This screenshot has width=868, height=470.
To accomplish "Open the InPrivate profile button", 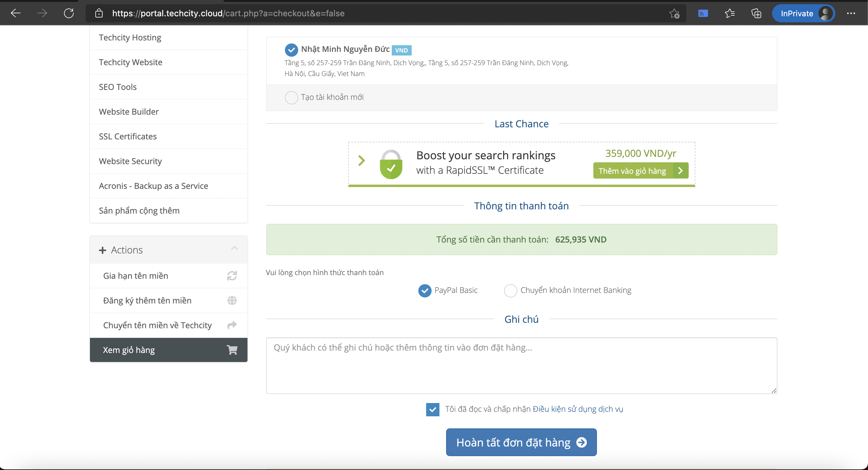I will tap(803, 14).
